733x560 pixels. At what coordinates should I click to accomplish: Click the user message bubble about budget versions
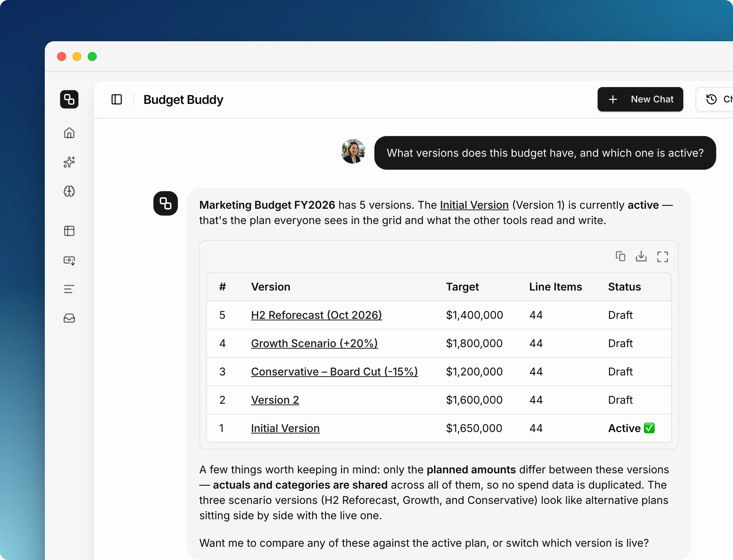coord(545,153)
